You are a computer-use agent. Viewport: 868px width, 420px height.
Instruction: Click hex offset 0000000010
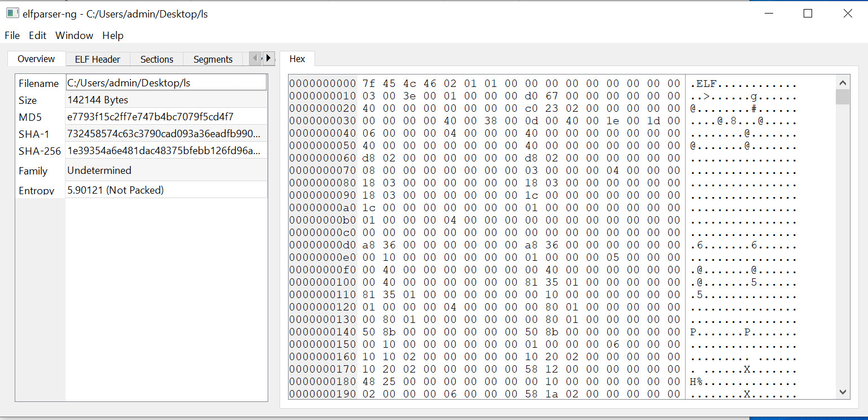pos(323,96)
